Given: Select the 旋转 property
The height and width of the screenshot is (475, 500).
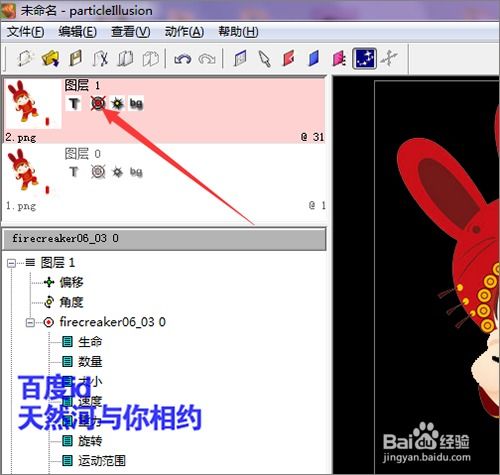Looking at the screenshot, I should pyautogui.click(x=90, y=441).
